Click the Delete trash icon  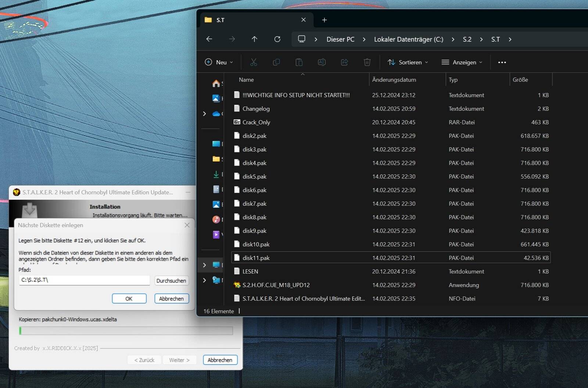367,62
